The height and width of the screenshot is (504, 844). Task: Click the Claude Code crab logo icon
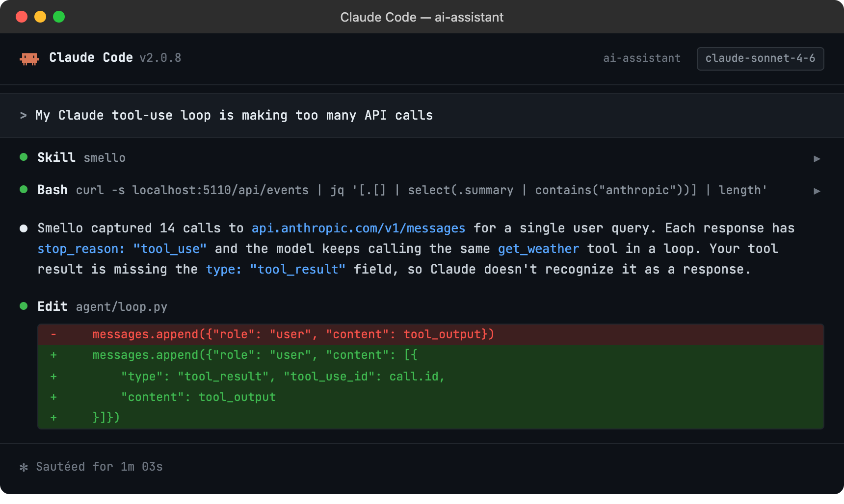[29, 59]
